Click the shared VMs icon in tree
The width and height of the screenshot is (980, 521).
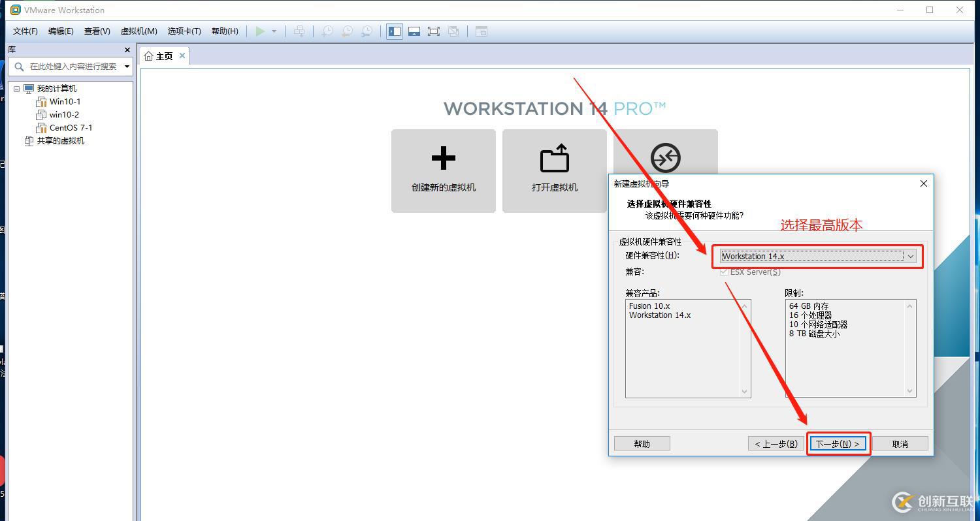(29, 141)
